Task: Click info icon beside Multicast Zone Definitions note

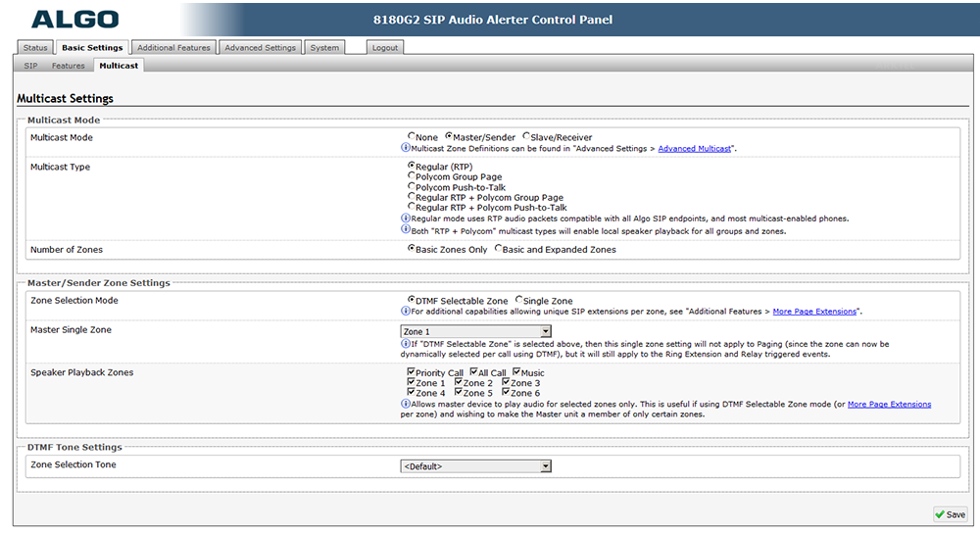Action: [x=406, y=148]
